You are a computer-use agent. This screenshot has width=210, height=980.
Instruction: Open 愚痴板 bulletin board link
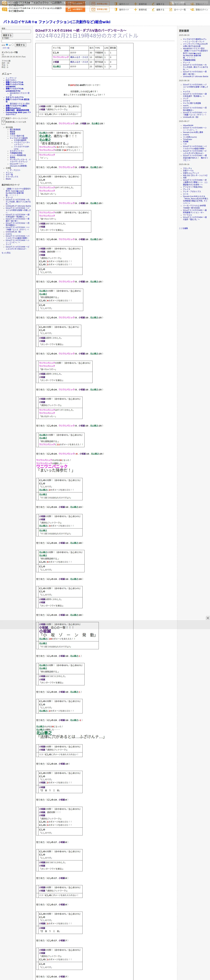(x=13, y=157)
